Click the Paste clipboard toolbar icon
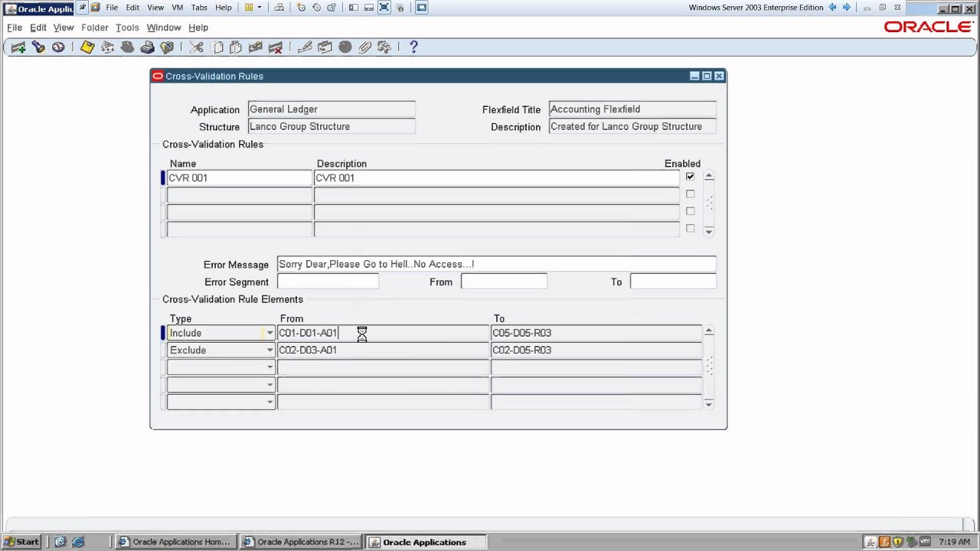The height and width of the screenshot is (551, 980). (x=236, y=47)
